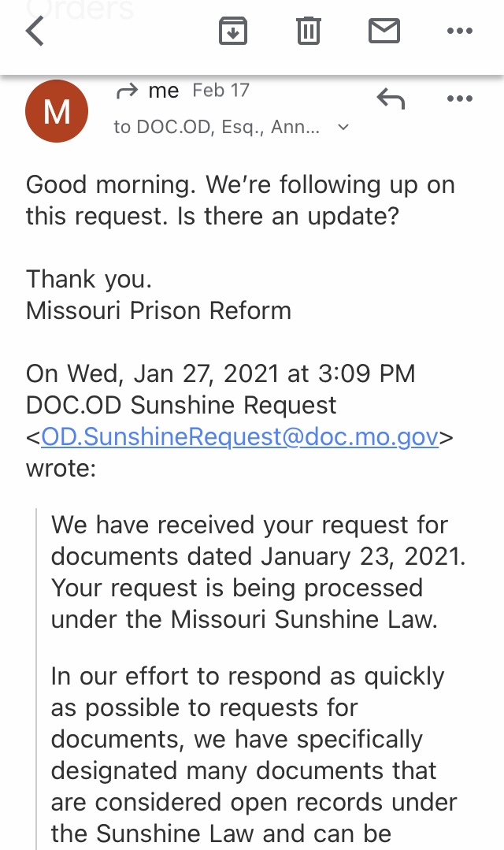Viewport: 504px width, 850px height.
Task: Tap the Missouri Prison Reform signature
Action: (159, 310)
